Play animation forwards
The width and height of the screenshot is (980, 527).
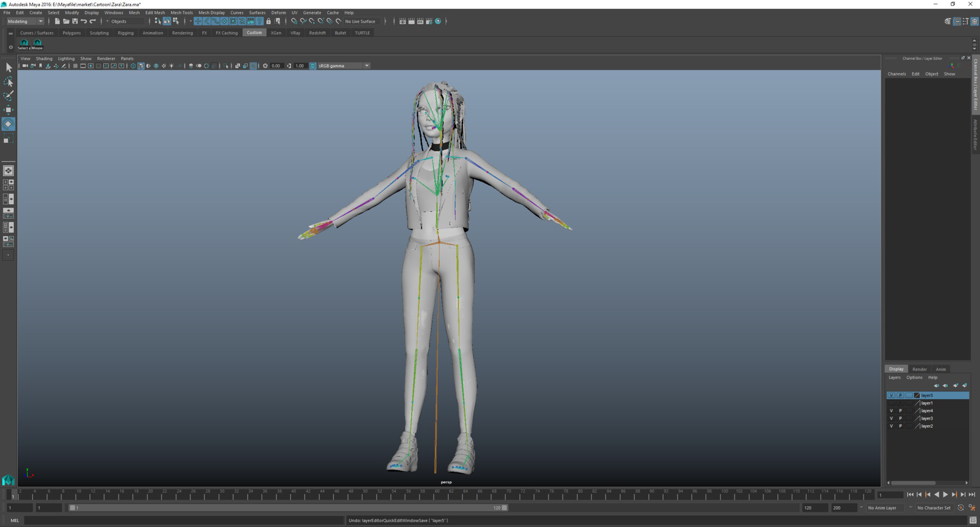tap(946, 494)
